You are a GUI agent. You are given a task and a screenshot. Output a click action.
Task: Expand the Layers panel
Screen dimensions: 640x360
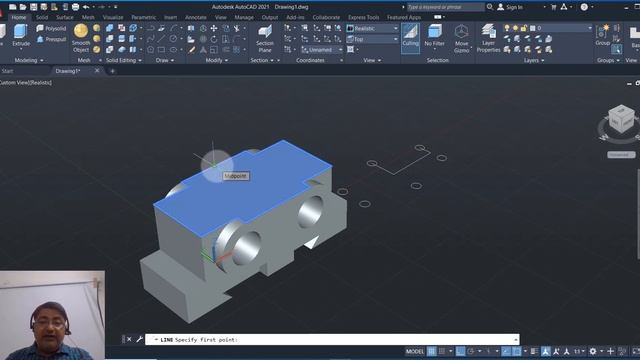534,60
